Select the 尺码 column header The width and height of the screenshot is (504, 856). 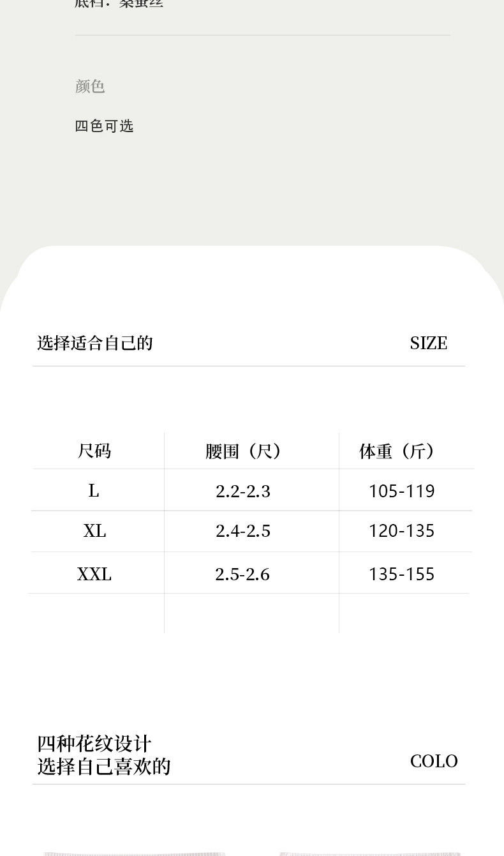94,451
